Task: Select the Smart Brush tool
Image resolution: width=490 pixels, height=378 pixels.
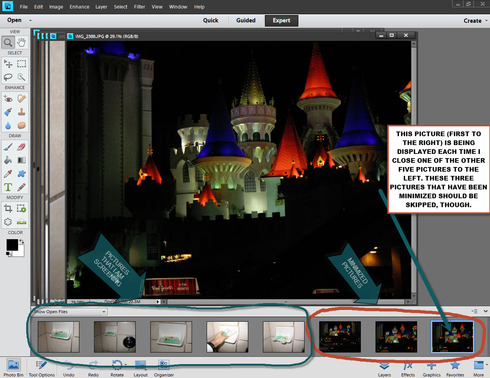Action: [8, 112]
